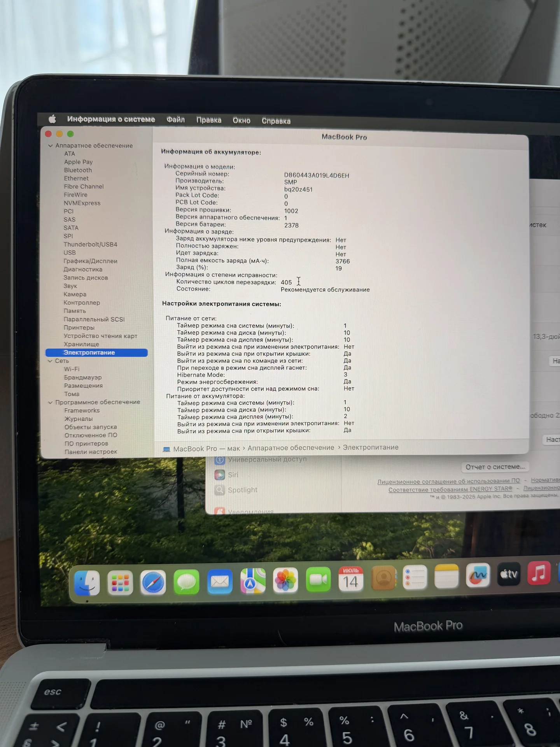Open Launchpad in the Dock
The width and height of the screenshot is (560, 747).
[120, 582]
